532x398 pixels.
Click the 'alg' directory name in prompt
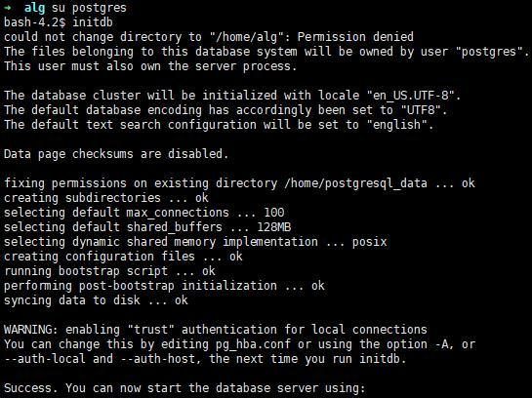tap(34, 8)
